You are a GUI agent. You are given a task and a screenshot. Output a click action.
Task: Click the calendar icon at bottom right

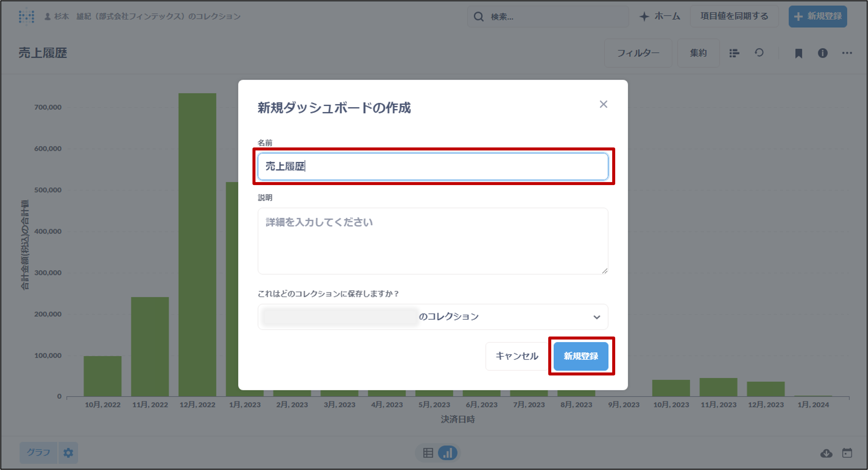tap(847, 453)
